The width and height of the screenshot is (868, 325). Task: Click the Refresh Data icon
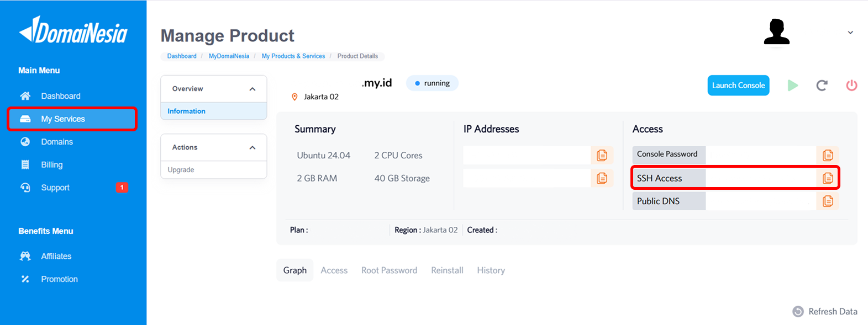pyautogui.click(x=798, y=312)
